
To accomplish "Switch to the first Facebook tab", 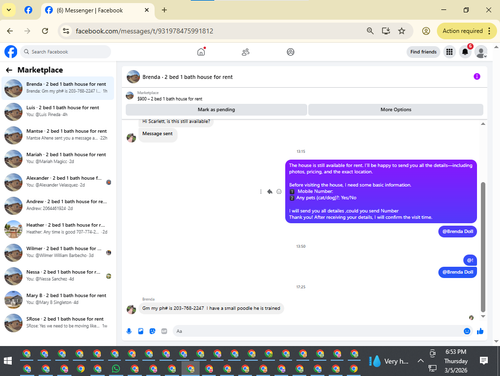I will click(x=28, y=10).
